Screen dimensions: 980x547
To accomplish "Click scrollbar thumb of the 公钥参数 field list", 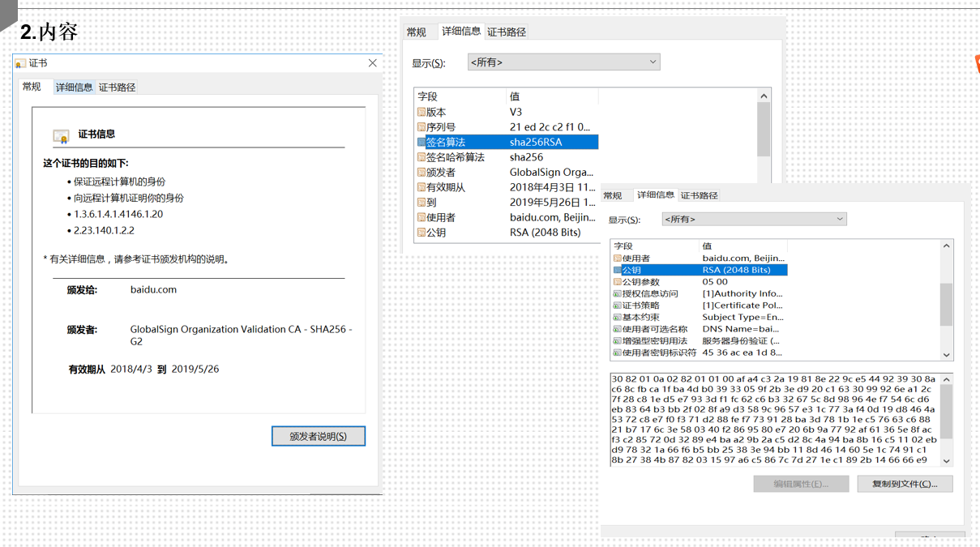I will point(946,305).
